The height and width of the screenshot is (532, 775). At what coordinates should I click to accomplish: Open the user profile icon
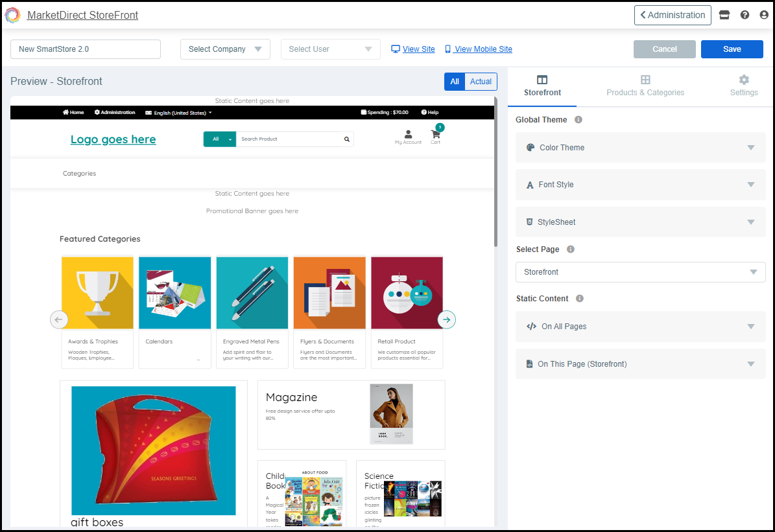click(763, 15)
